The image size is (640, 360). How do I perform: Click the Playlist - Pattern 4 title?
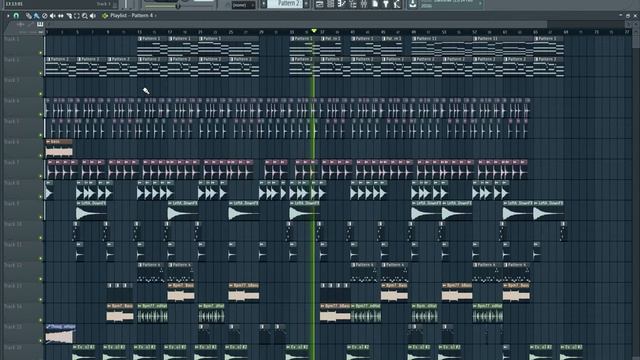pyautogui.click(x=131, y=16)
